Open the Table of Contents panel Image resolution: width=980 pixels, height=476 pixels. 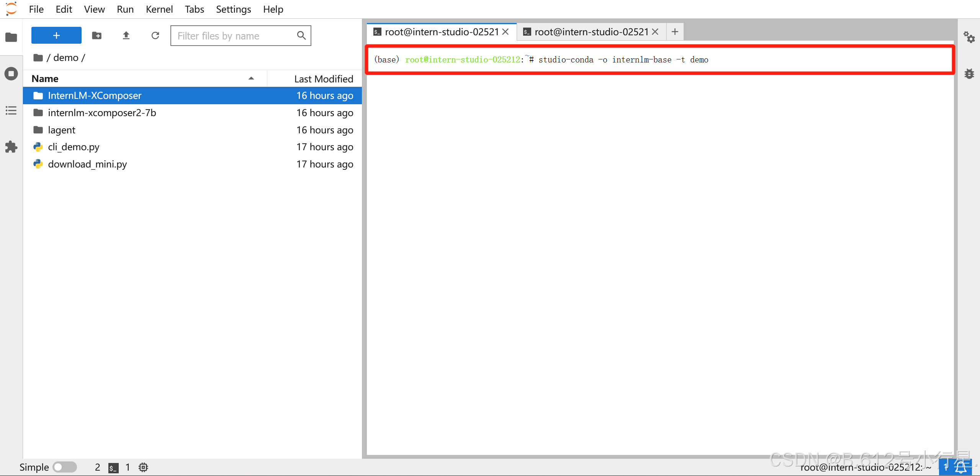point(11,111)
